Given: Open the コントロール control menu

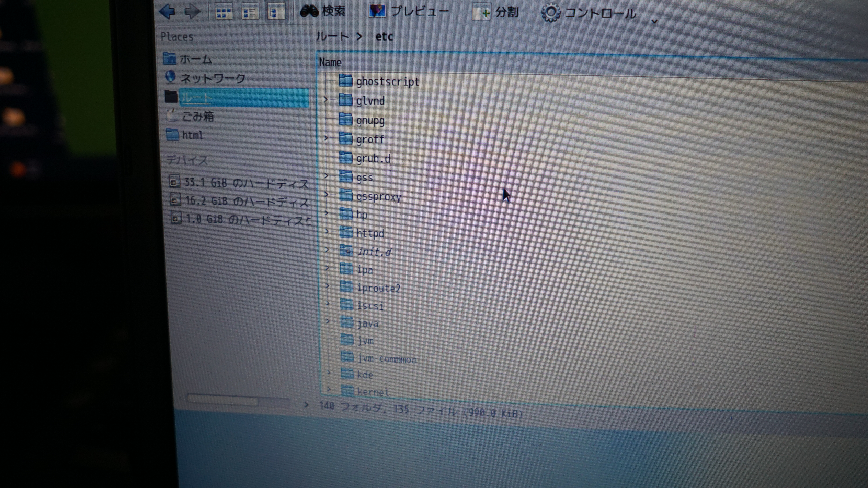Looking at the screenshot, I should coord(589,13).
